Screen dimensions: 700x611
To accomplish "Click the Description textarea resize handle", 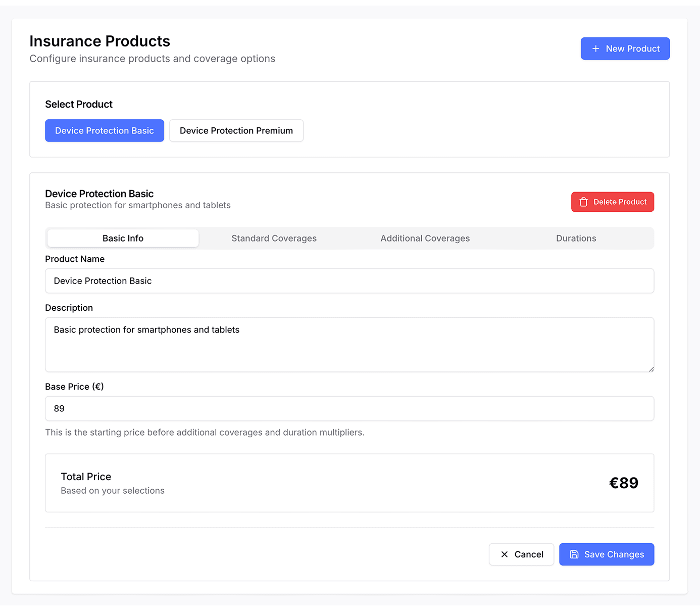I will click(x=651, y=369).
